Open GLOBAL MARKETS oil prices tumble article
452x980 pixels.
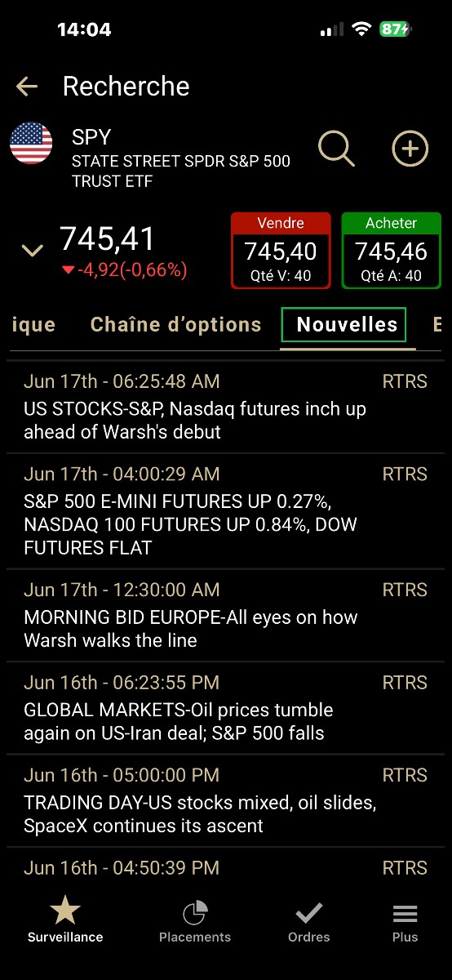point(226,707)
